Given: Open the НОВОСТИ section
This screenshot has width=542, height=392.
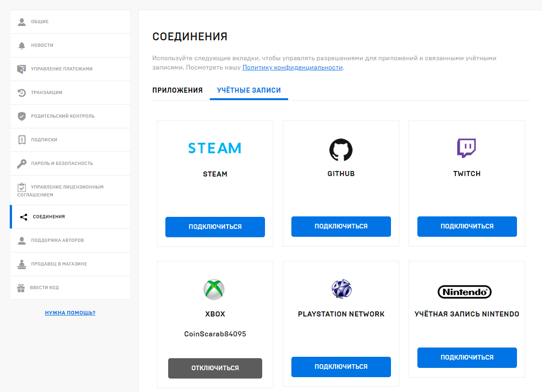Looking at the screenshot, I should point(70,45).
